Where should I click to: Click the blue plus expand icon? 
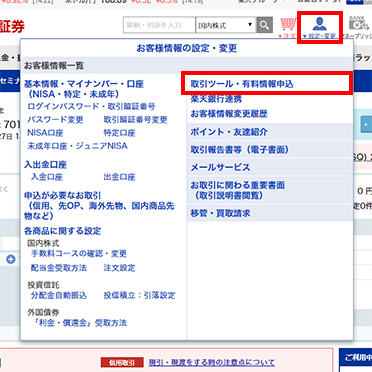click(11, 259)
